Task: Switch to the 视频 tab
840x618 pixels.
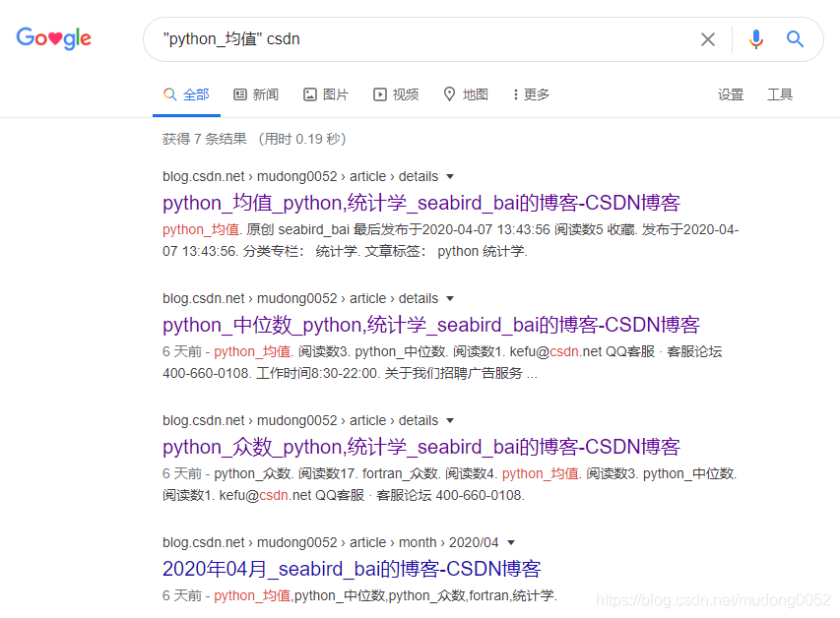Action: point(396,94)
